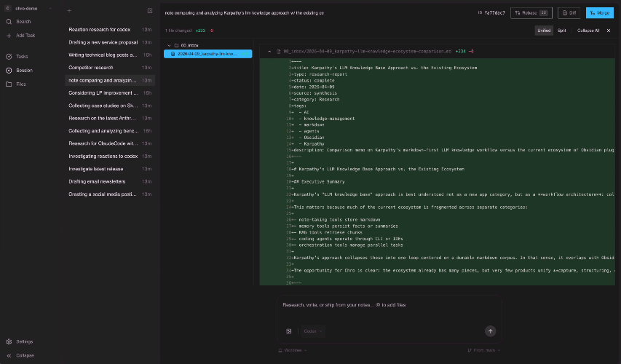This screenshot has width=621, height=364.
Task: Click the Rebase button
Action: point(531,13)
